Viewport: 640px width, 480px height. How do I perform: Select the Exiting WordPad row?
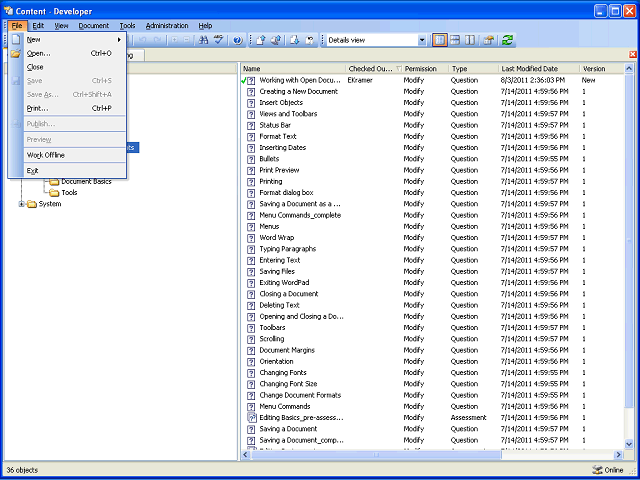point(432,283)
